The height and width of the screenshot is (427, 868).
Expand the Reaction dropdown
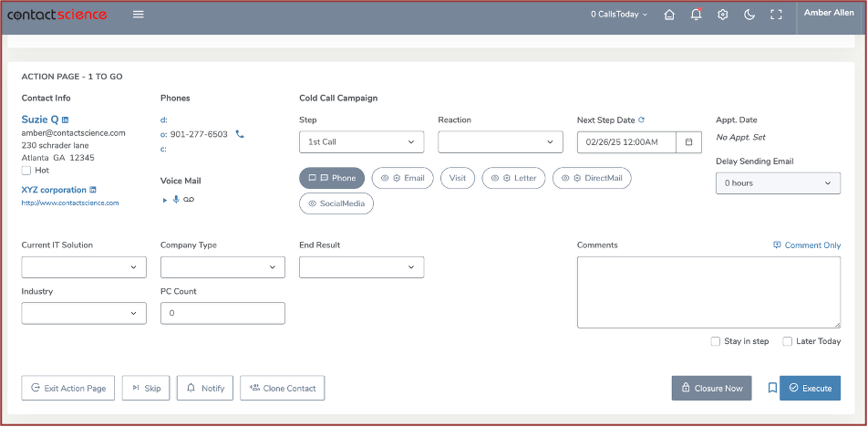click(501, 142)
